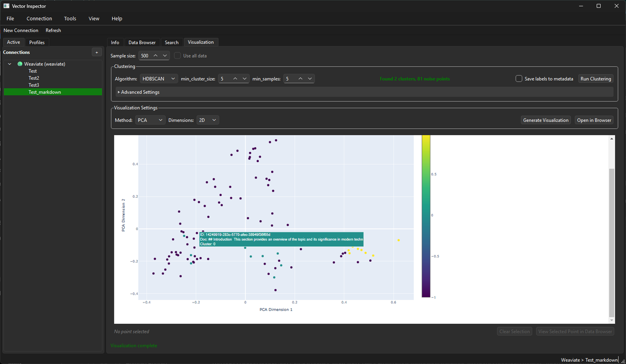
Task: Click the 'PCA Dimension 2' axis label
Action: (124, 215)
